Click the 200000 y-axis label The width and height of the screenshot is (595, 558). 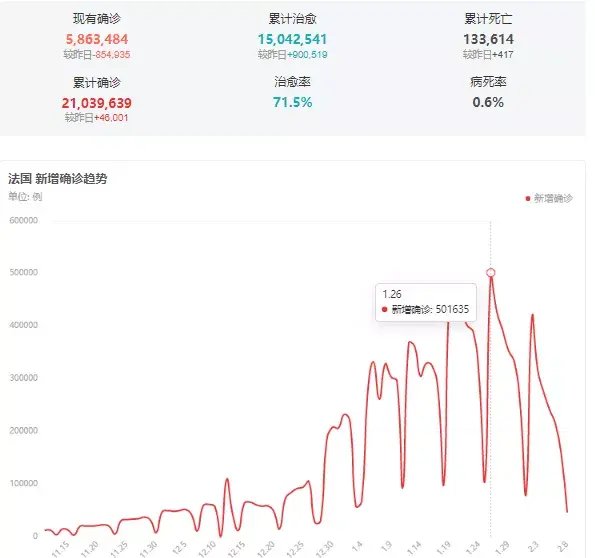point(24,430)
